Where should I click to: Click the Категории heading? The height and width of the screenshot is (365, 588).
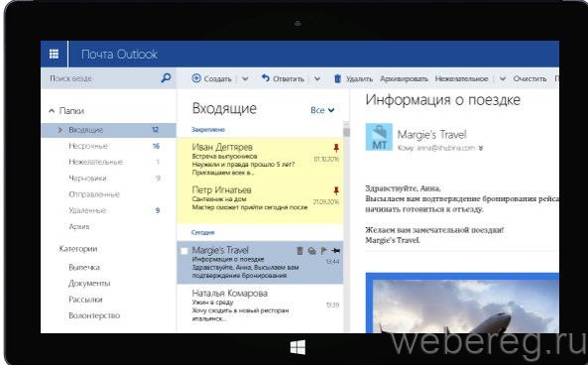tap(78, 249)
